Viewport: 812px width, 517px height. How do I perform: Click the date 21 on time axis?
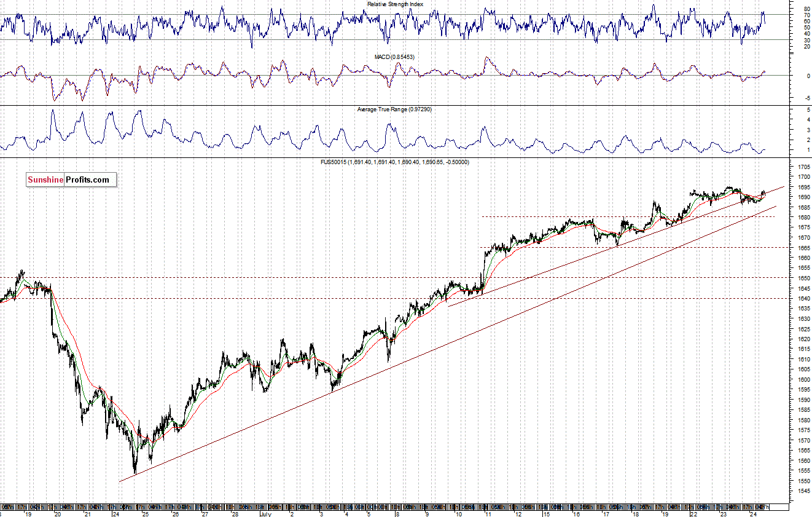click(88, 513)
